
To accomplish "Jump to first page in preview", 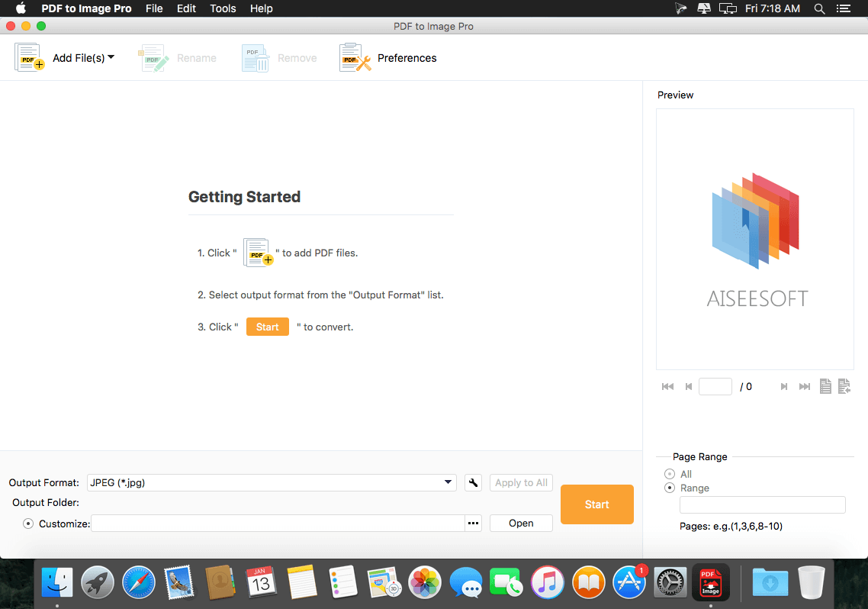I will [x=667, y=386].
